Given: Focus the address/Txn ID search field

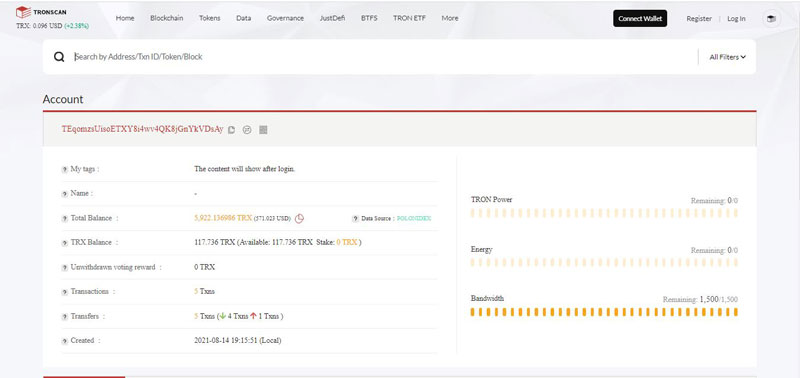Looking at the screenshot, I should point(383,57).
